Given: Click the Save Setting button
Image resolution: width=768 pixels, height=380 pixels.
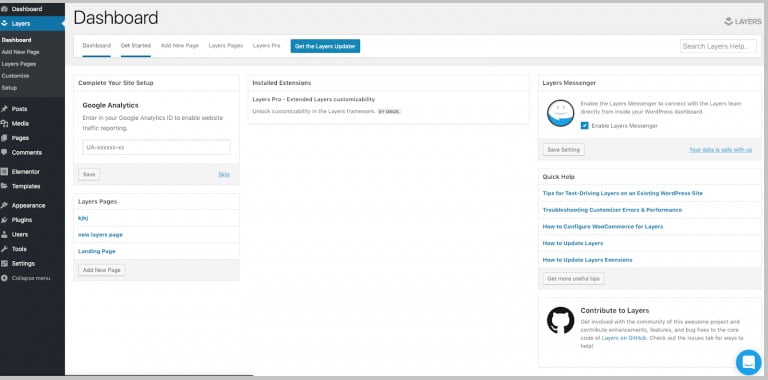Looking at the screenshot, I should [563, 150].
